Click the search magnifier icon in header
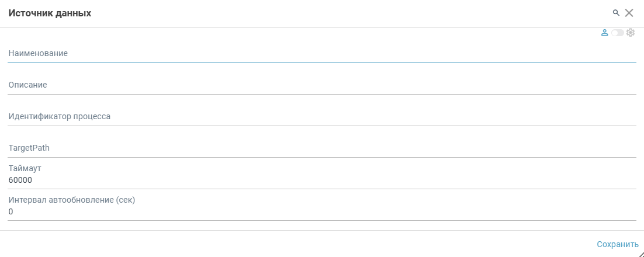The height and width of the screenshot is (257, 644). tap(615, 13)
